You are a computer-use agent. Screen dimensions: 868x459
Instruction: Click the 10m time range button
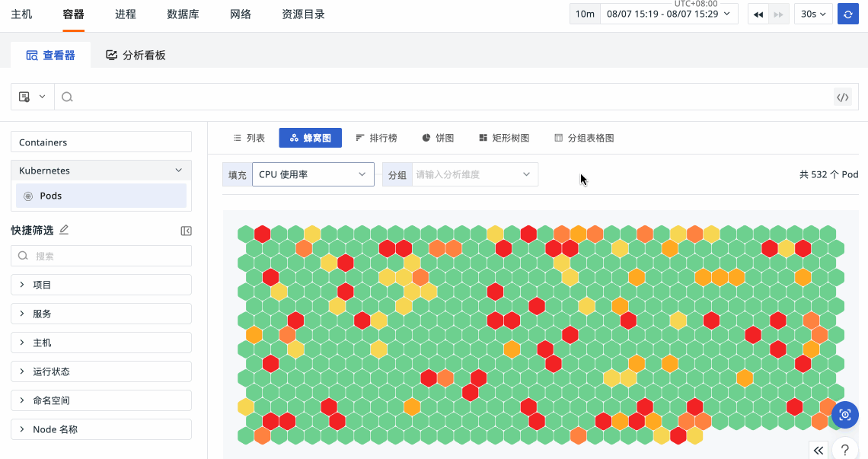click(585, 14)
